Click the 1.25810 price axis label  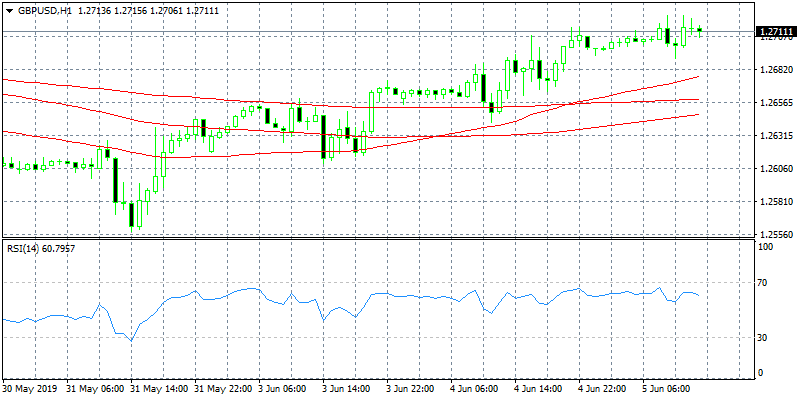[x=776, y=203]
